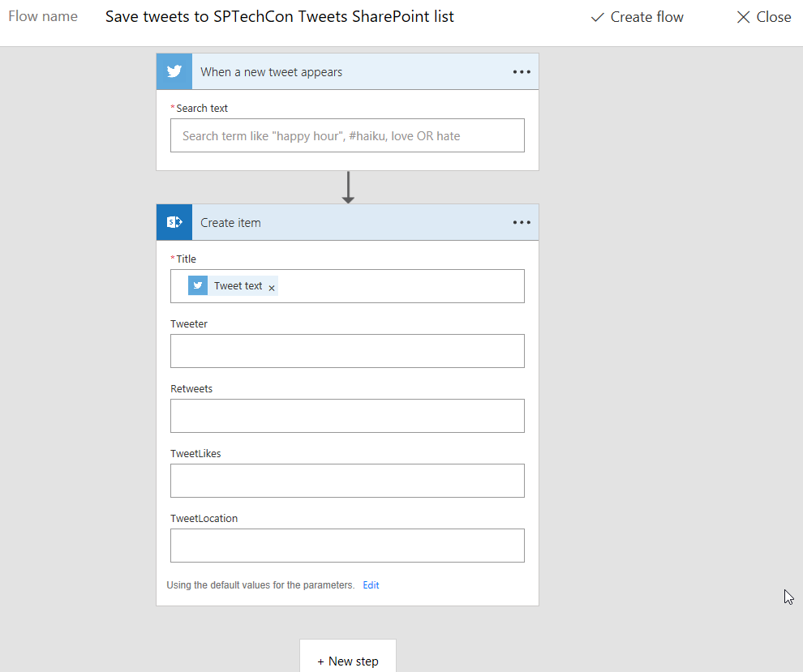Add a New step to the flow
The height and width of the screenshot is (672, 803).
(348, 661)
